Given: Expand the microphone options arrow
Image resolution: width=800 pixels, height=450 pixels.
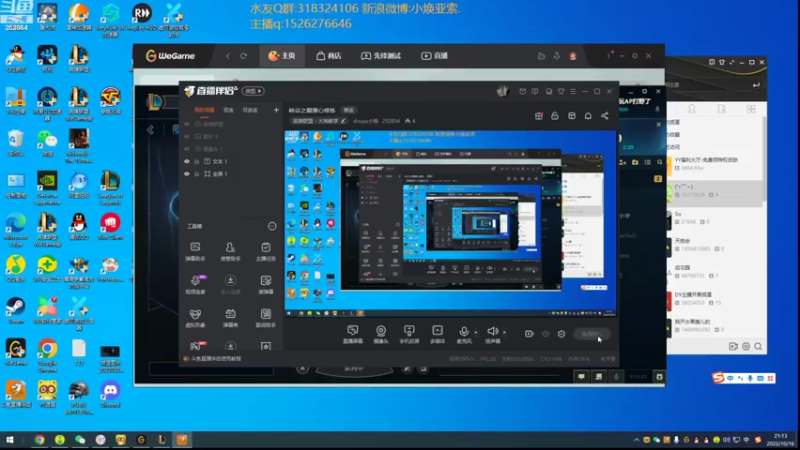Looking at the screenshot, I should click(476, 333).
